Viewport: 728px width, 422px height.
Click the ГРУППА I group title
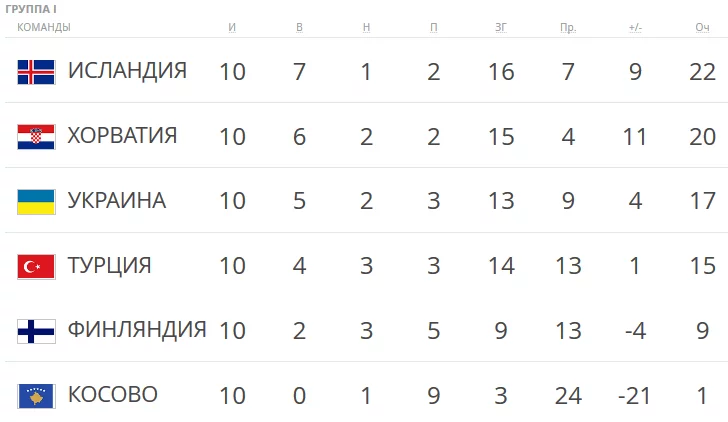[x=30, y=9]
